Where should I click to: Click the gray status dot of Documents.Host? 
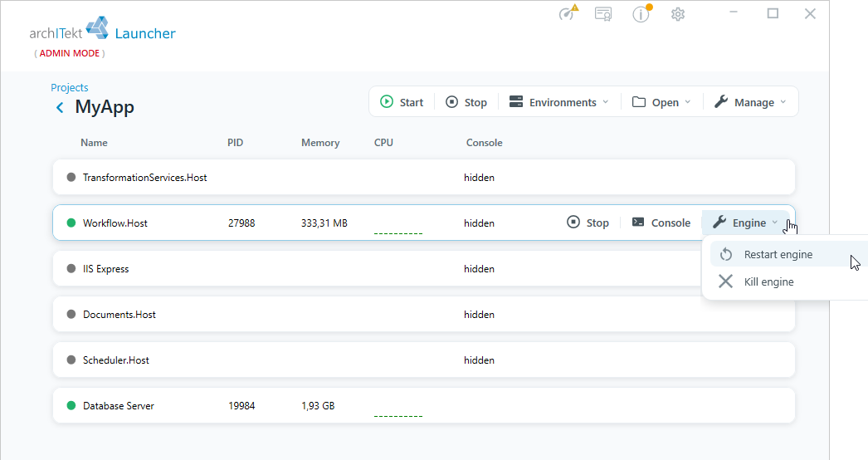coord(71,314)
